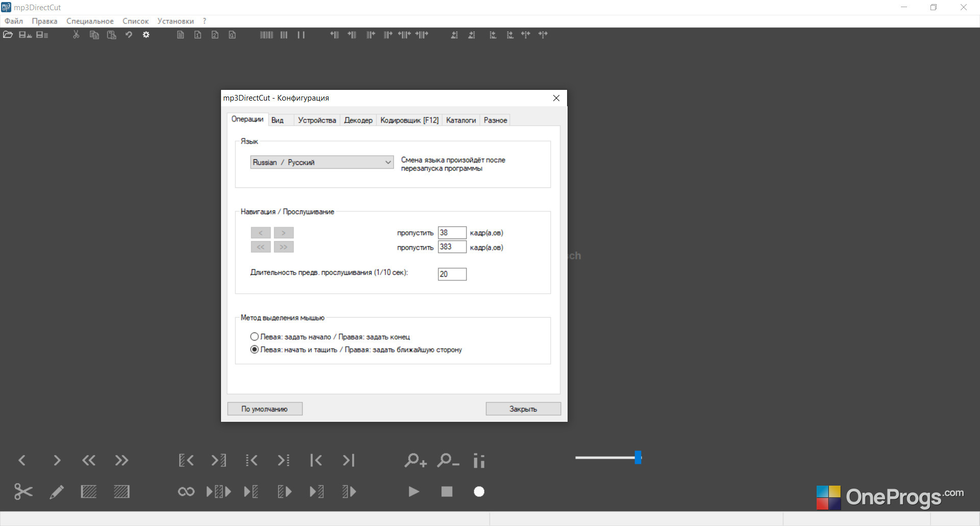Click the По умолчанию button
Viewport: 980px width, 526px height.
coord(264,409)
